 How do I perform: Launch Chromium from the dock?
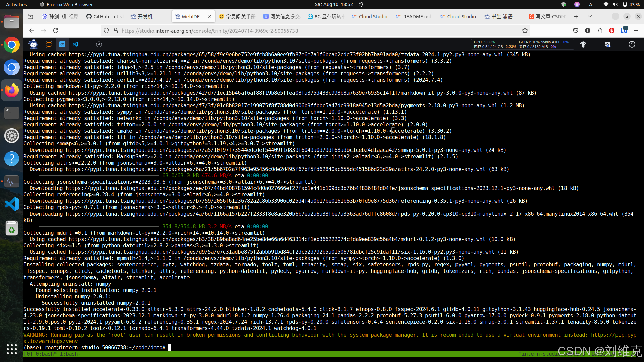click(12, 67)
